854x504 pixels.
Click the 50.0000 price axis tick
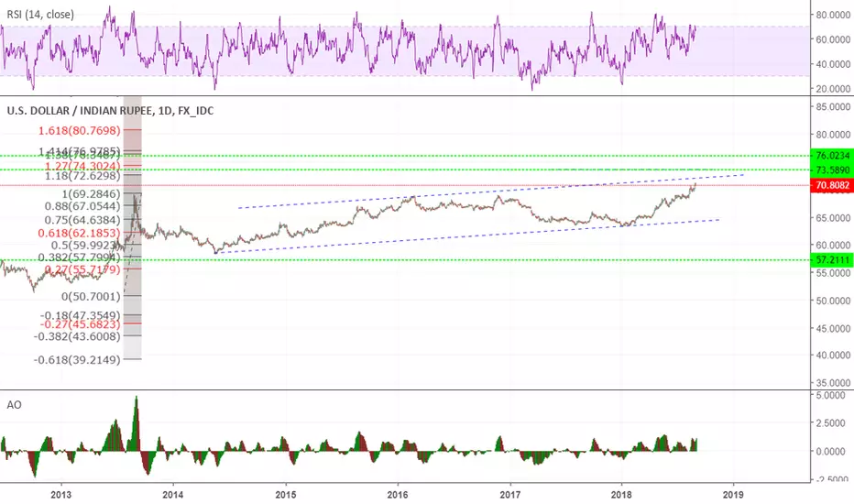833,301
